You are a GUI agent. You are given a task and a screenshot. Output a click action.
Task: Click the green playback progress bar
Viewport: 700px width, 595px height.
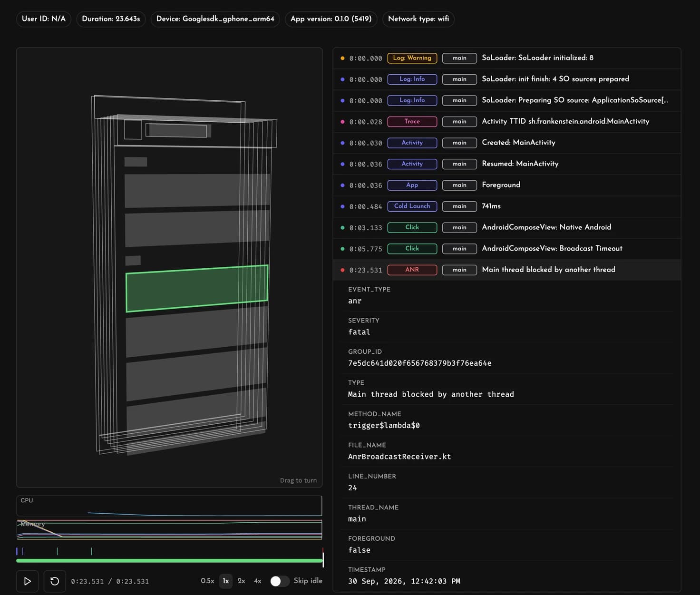point(169,561)
